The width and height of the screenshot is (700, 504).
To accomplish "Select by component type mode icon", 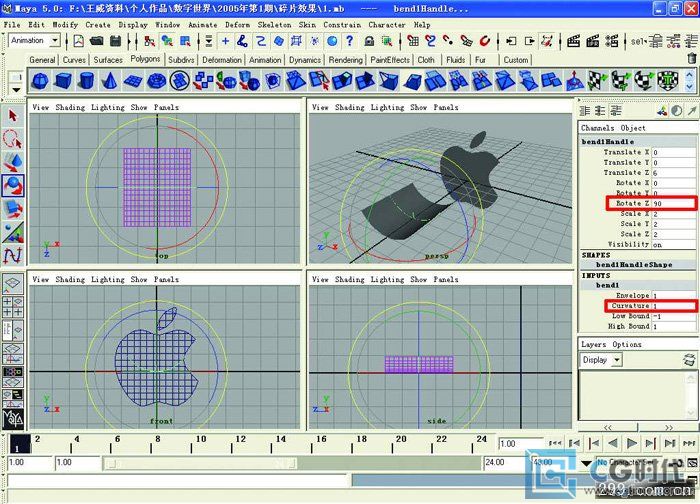I will (185, 41).
